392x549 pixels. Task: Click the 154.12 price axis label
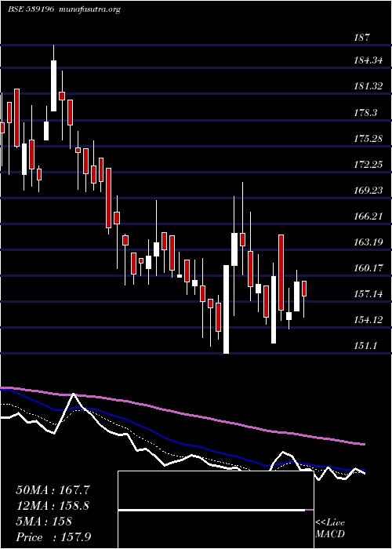[368, 320]
